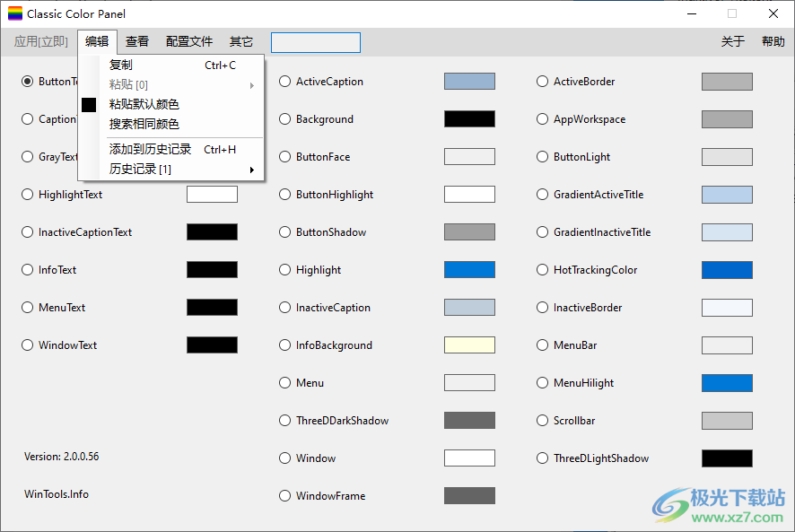Click the Classic Color Panel rainbow app icon

click(x=15, y=14)
